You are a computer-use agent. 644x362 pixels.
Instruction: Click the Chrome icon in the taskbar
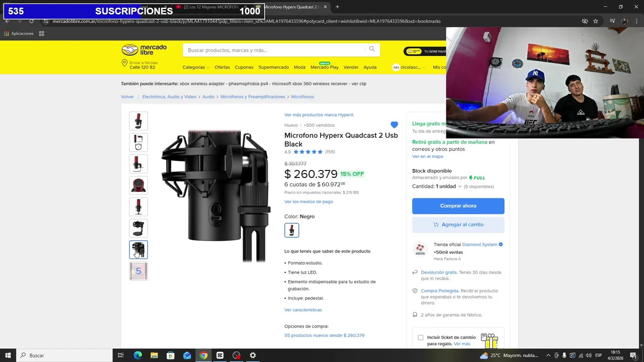click(x=203, y=355)
